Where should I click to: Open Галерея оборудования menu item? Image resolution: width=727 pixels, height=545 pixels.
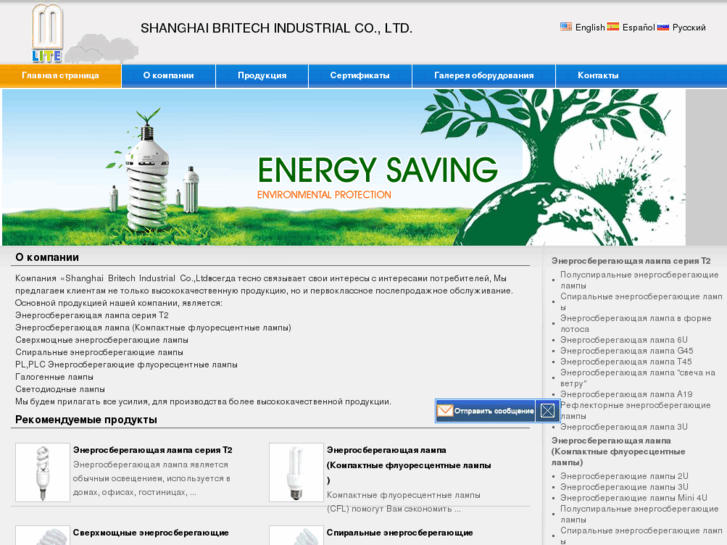coord(484,76)
